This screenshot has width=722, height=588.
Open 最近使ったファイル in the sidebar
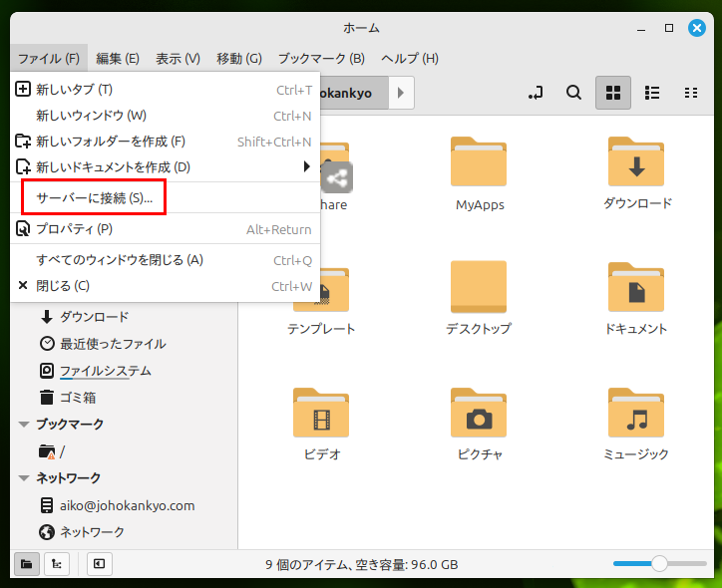[x=112, y=344]
